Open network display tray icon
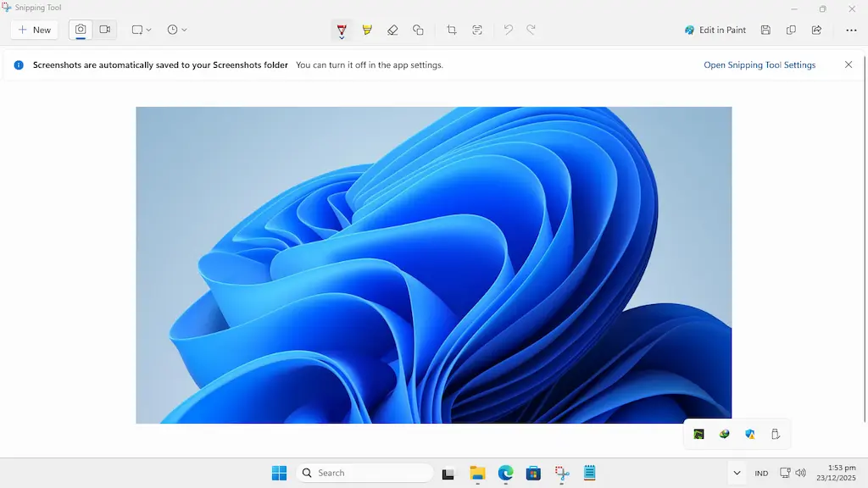The image size is (868, 488). 785,473
